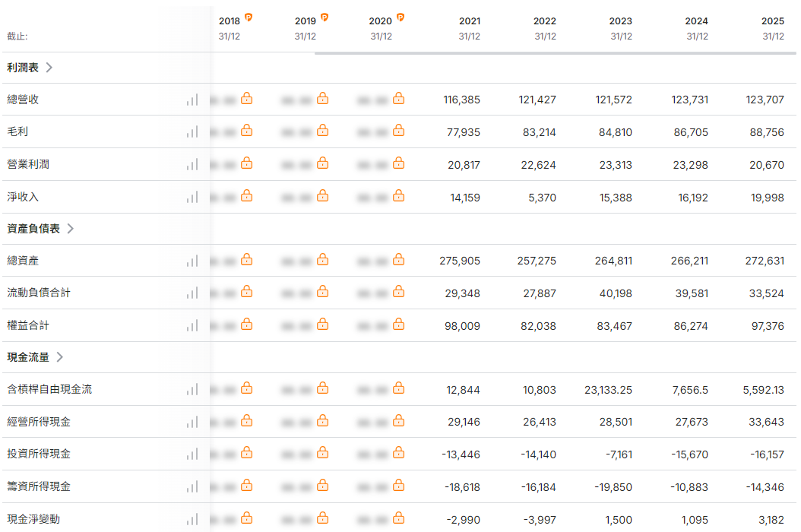Click the 2023 淨收入 value 15,388
The height and width of the screenshot is (532, 801).
coord(616,198)
